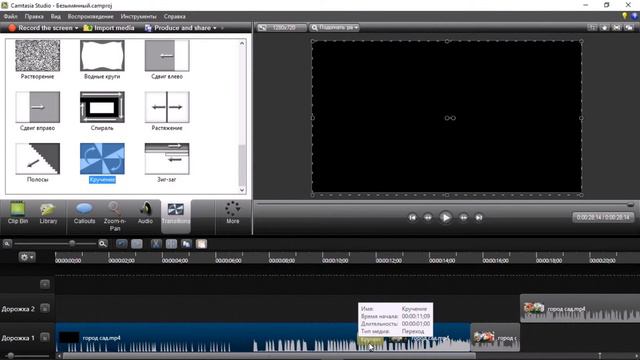Open timeline settings gear dropdown
This screenshot has height=360, width=640.
[x=27, y=257]
